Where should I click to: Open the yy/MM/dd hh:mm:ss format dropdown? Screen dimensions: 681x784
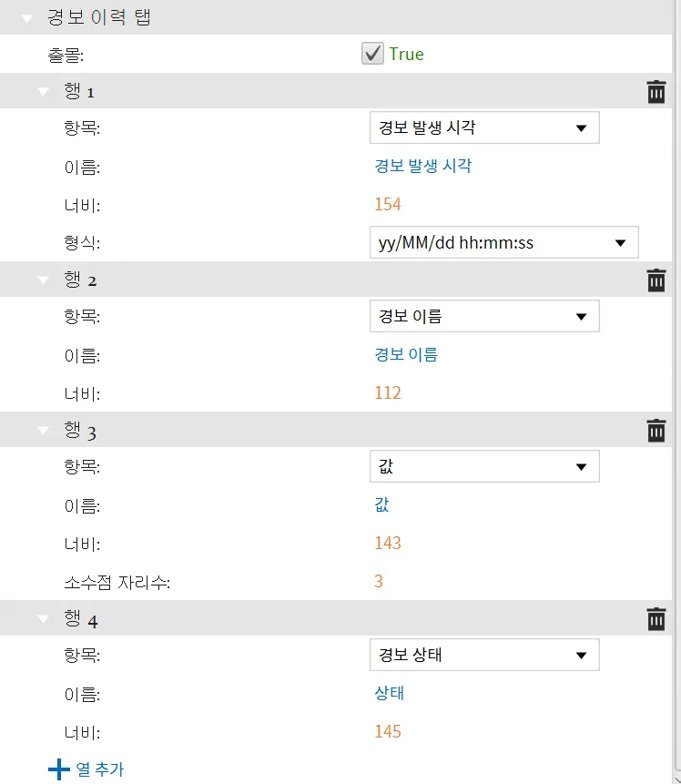(x=503, y=243)
